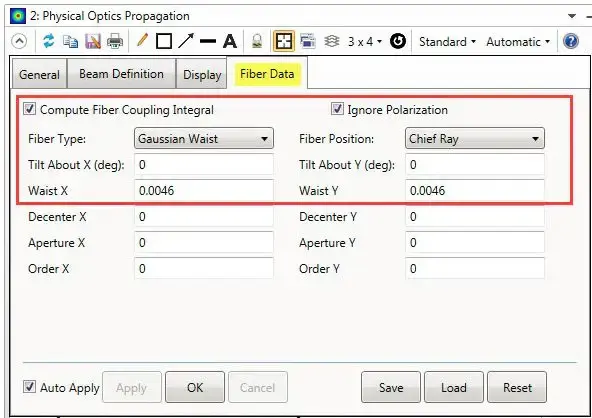The width and height of the screenshot is (592, 418).
Task: Expand the Fiber Position Chief Ray dropdown
Action: tap(475, 139)
